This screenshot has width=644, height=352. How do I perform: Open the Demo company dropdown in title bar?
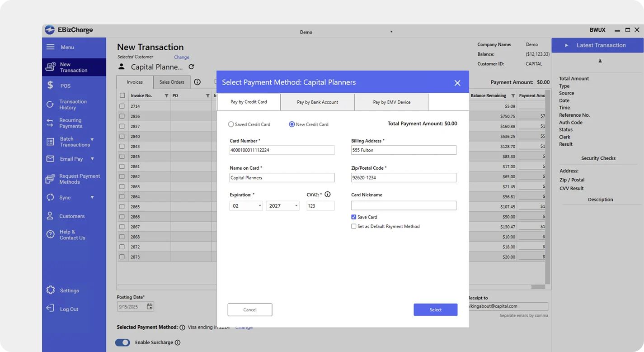pos(391,32)
